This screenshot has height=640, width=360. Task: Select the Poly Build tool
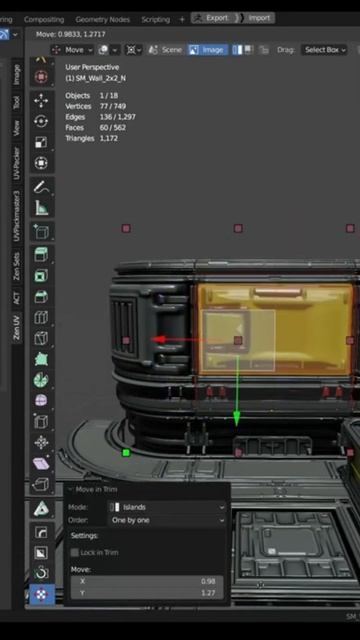(x=41, y=359)
